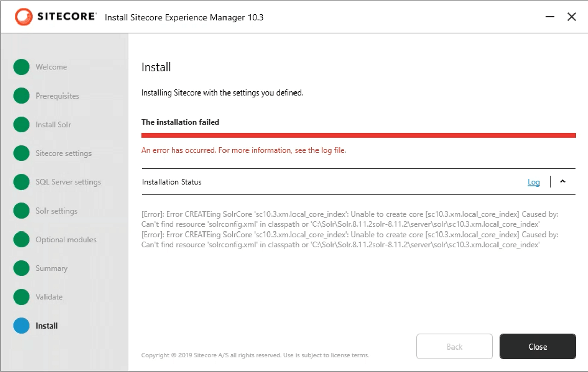Minimize the installer window
588x372 pixels.
pos(550,17)
